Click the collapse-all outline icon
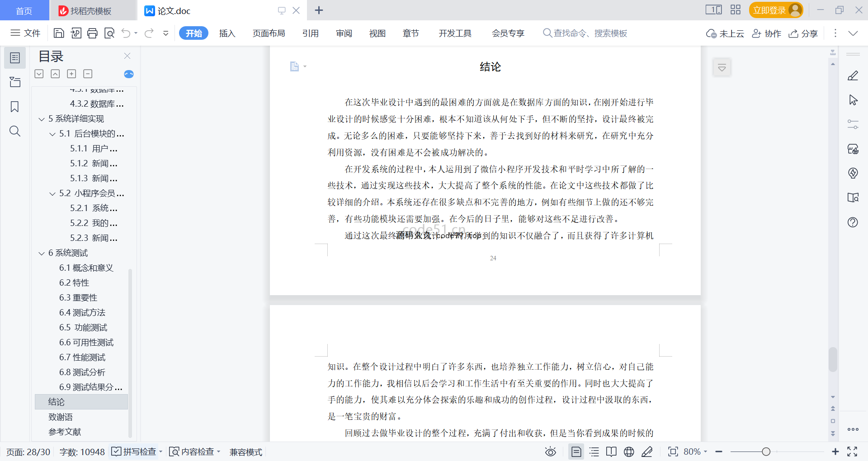 tap(39, 74)
